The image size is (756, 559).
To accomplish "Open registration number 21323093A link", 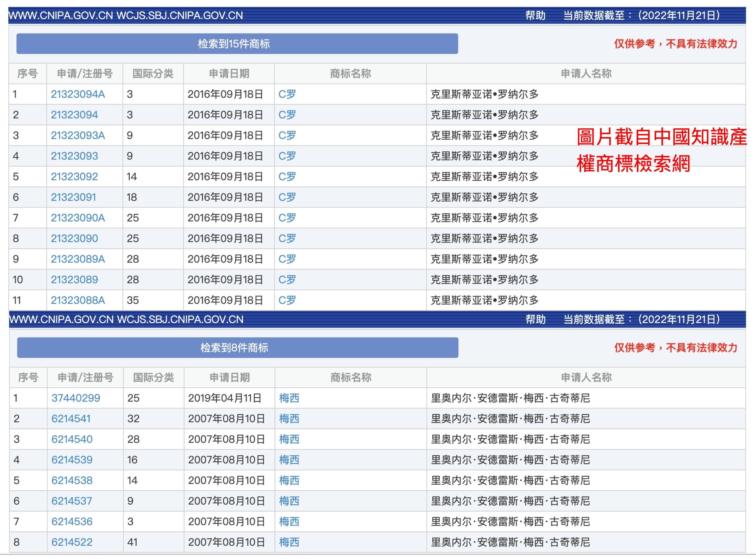I will click(x=78, y=135).
